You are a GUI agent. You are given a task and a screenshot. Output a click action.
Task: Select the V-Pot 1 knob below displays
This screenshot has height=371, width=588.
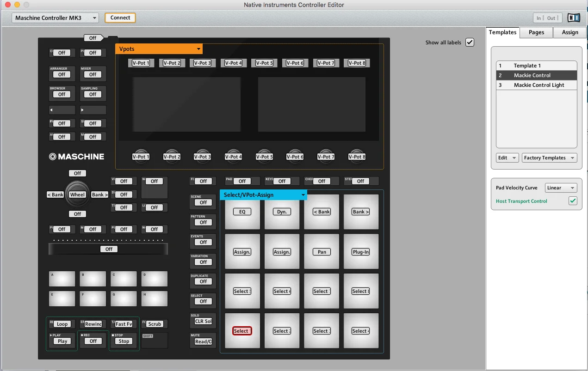point(141,157)
